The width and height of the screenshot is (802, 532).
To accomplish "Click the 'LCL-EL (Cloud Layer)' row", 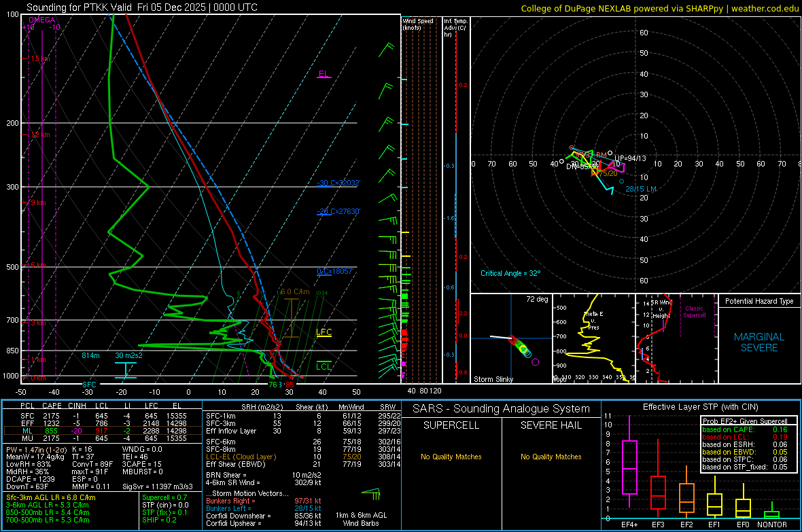I will pyautogui.click(x=304, y=457).
